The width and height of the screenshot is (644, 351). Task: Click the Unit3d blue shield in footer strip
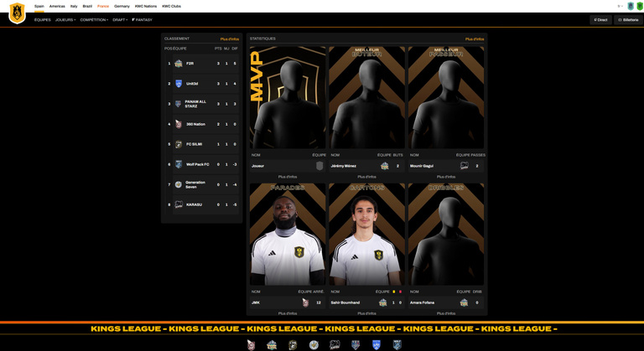[377, 345]
